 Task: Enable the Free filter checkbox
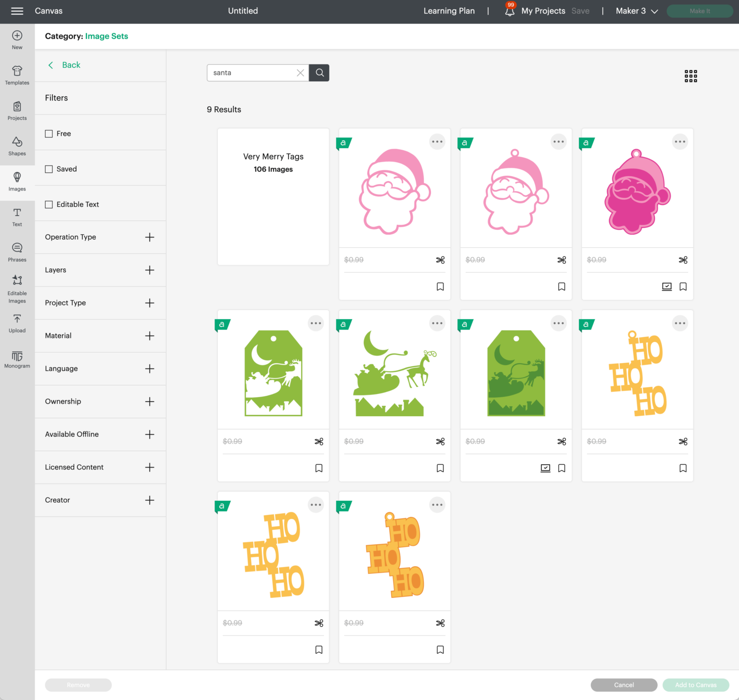coord(49,134)
